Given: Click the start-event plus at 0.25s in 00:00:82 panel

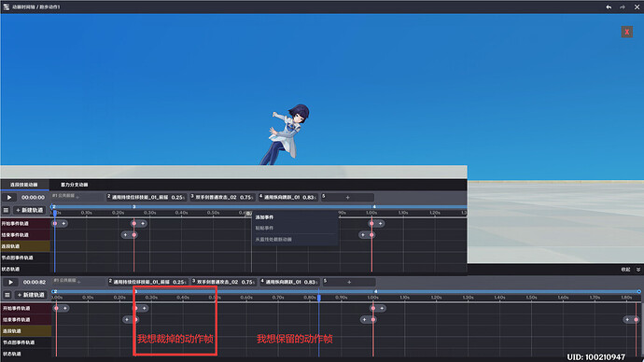Looking at the screenshot, I should 144,308.
